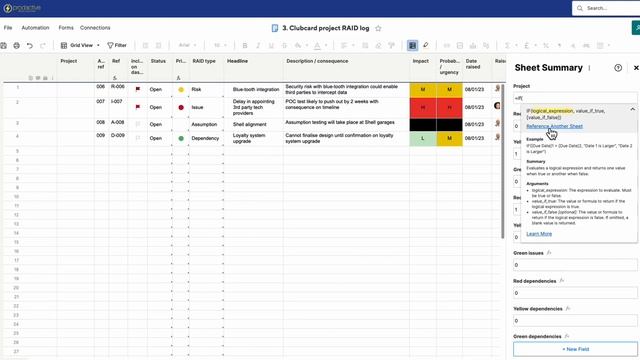The width and height of the screenshot is (640, 360).
Task: Click the Search box at the top
Action: coord(606,8)
